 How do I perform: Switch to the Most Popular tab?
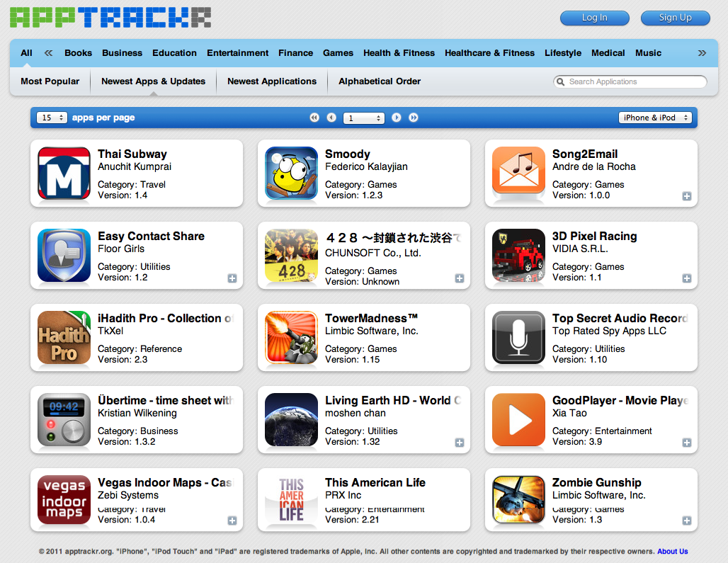pyautogui.click(x=50, y=81)
